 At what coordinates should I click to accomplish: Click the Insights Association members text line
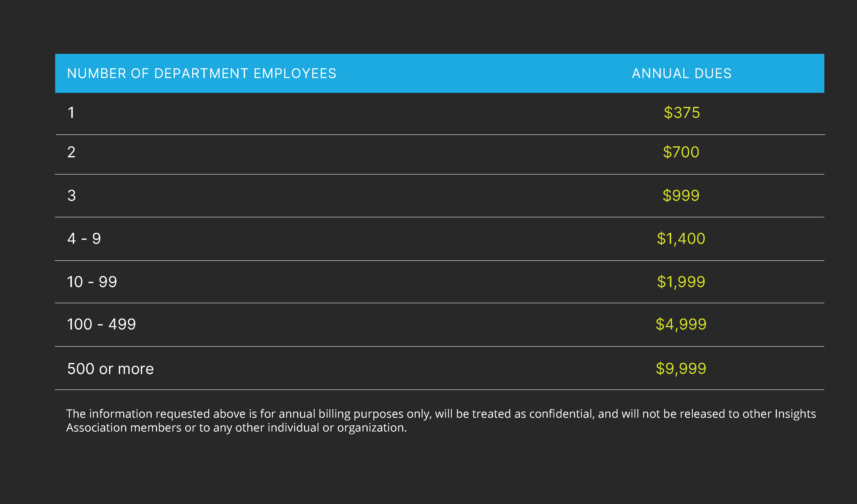click(236, 427)
